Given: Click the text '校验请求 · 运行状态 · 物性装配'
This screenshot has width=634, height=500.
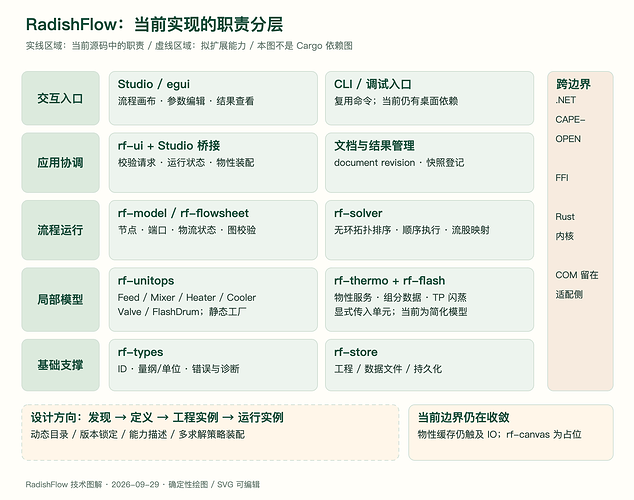Looking at the screenshot, I should coord(186,162).
